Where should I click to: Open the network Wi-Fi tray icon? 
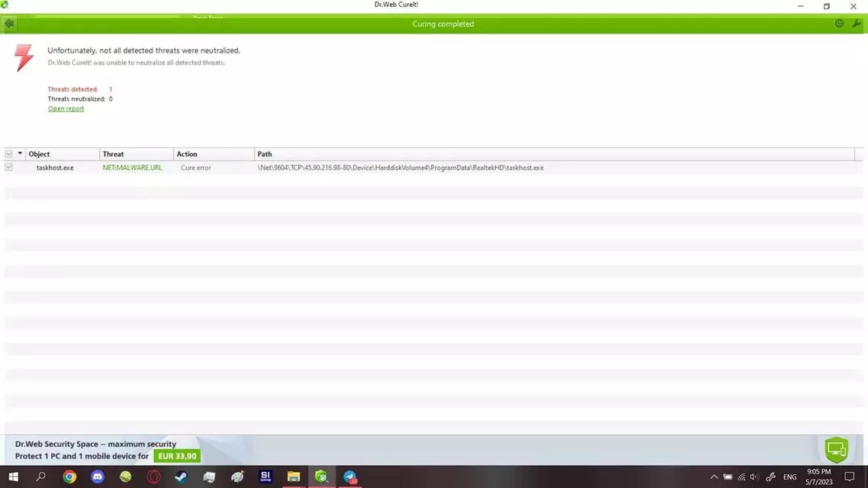(x=742, y=477)
